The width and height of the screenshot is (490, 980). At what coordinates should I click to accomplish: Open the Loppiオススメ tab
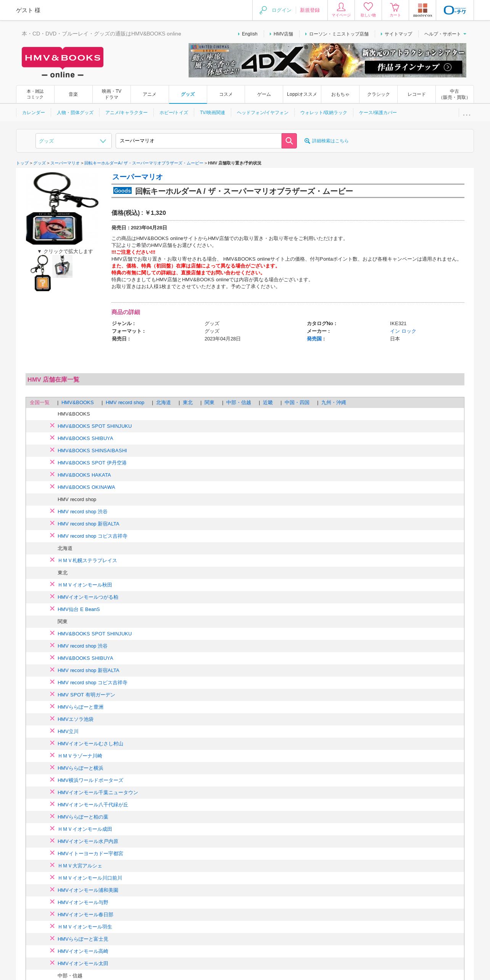tap(302, 94)
